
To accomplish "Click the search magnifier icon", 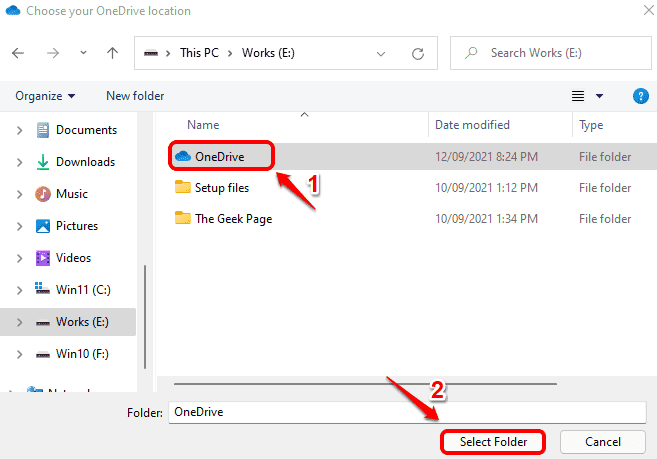I will tap(471, 53).
